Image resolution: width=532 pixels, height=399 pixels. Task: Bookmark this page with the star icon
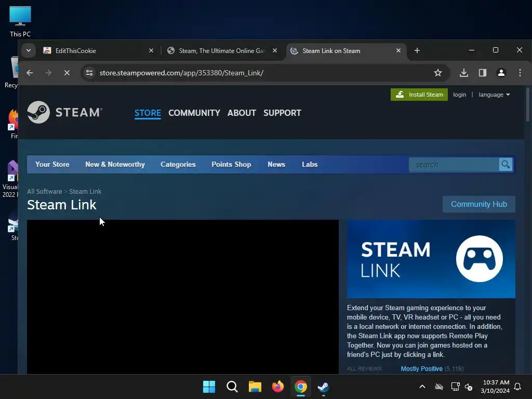437,73
